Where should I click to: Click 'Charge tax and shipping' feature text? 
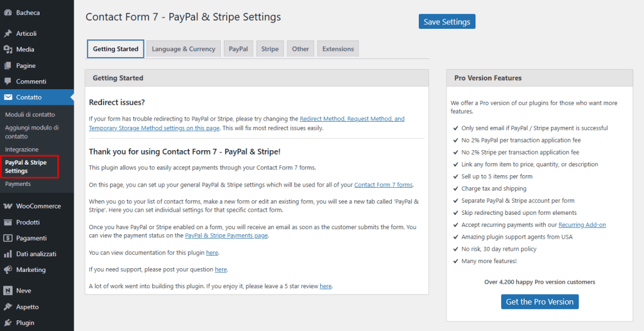point(494,188)
